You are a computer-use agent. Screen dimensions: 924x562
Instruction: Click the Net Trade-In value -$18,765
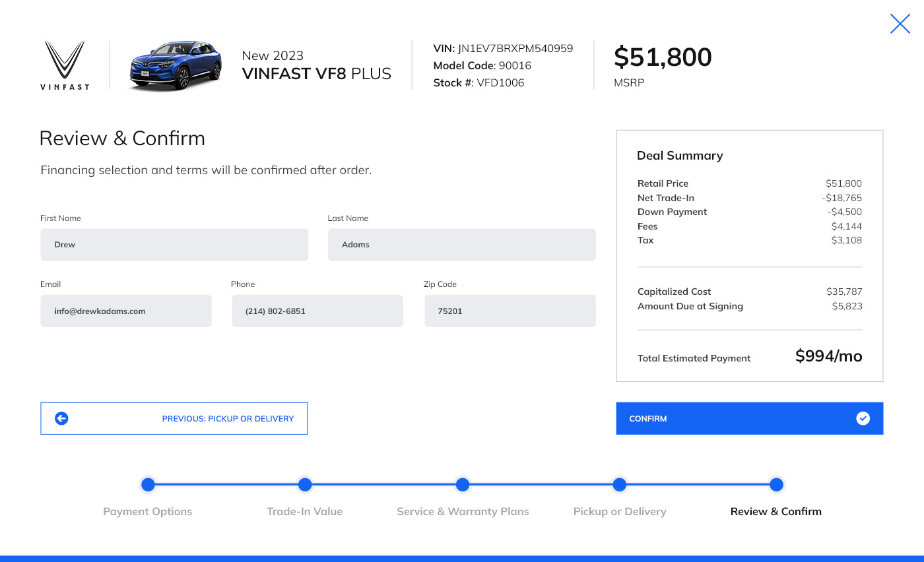click(x=842, y=198)
